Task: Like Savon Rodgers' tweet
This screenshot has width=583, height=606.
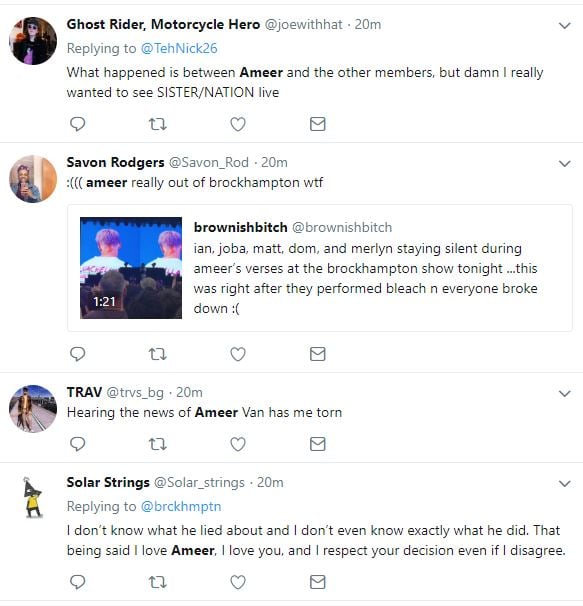Action: (238, 354)
